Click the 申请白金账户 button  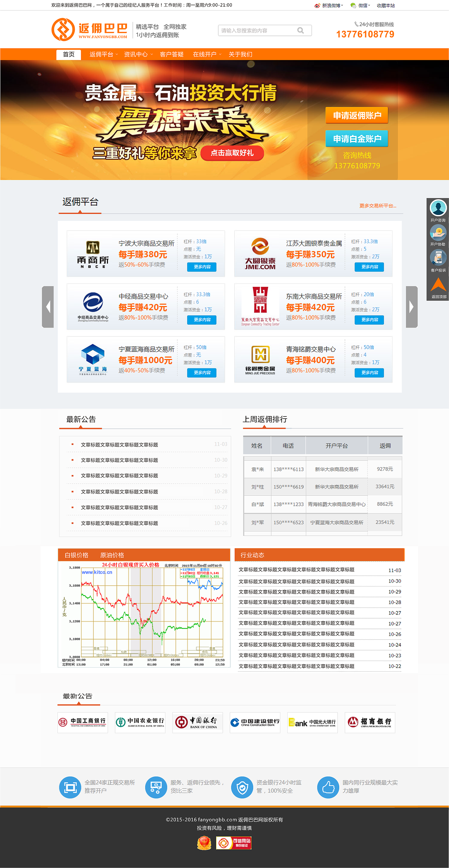point(357,139)
